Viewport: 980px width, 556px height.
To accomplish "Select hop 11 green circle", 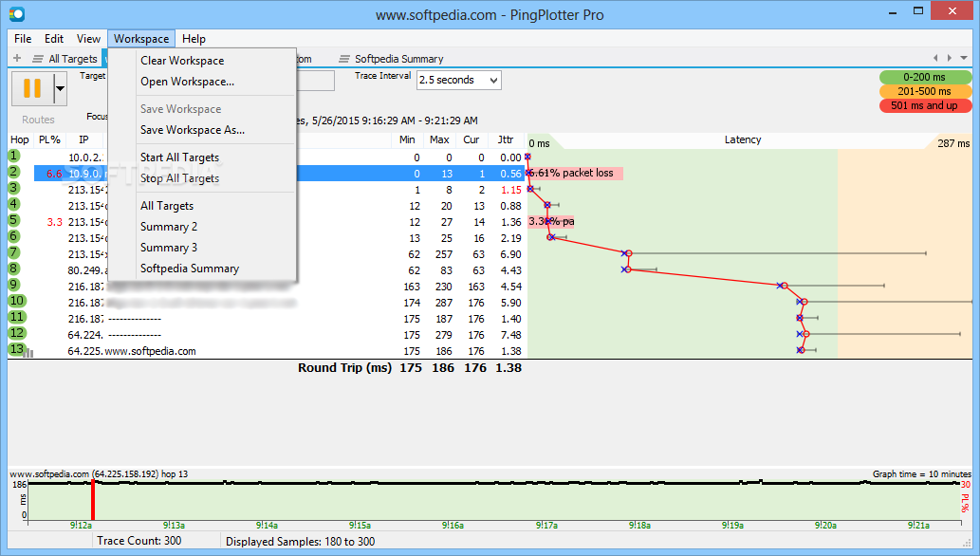I will tap(17, 318).
